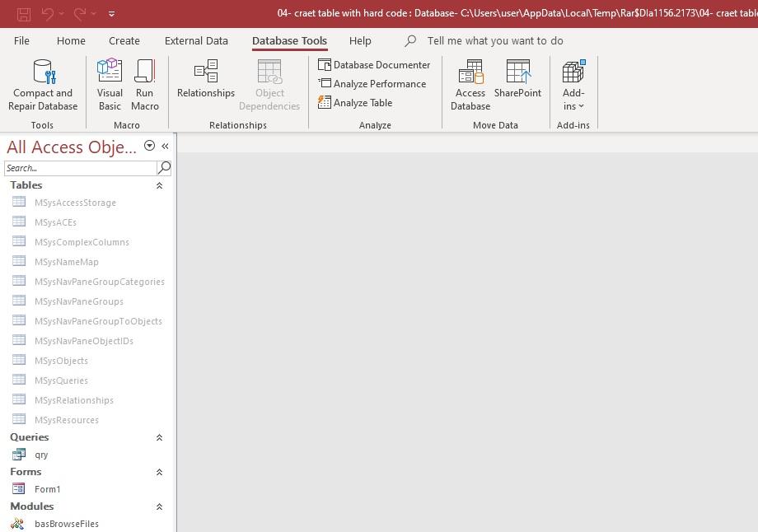Click the table icon beside MSysQueries

click(x=19, y=380)
